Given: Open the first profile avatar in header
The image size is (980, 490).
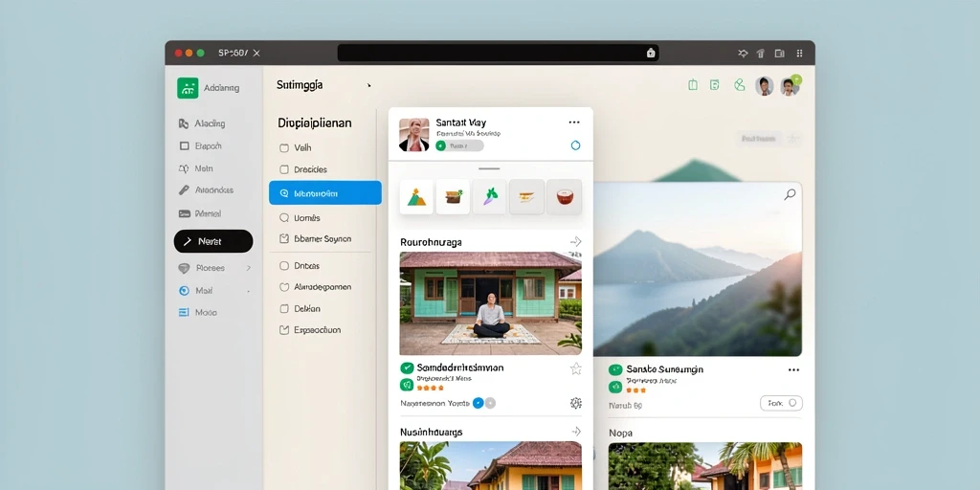Looking at the screenshot, I should point(764,86).
